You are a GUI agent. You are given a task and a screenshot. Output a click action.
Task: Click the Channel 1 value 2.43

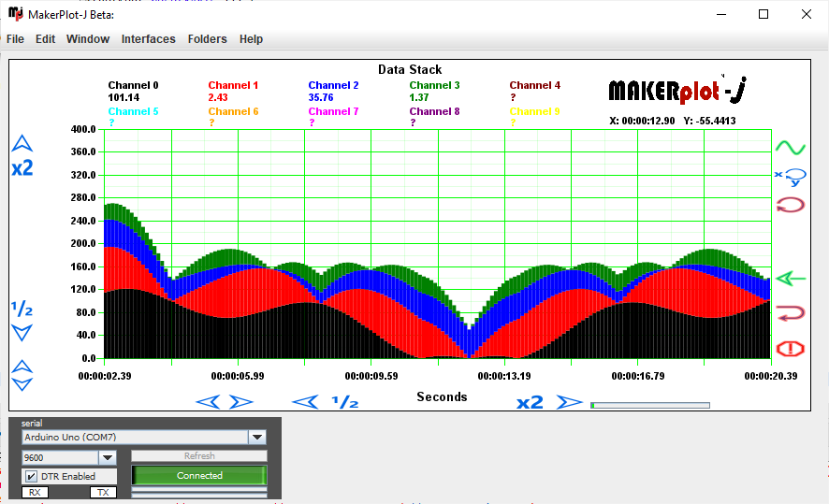point(218,98)
